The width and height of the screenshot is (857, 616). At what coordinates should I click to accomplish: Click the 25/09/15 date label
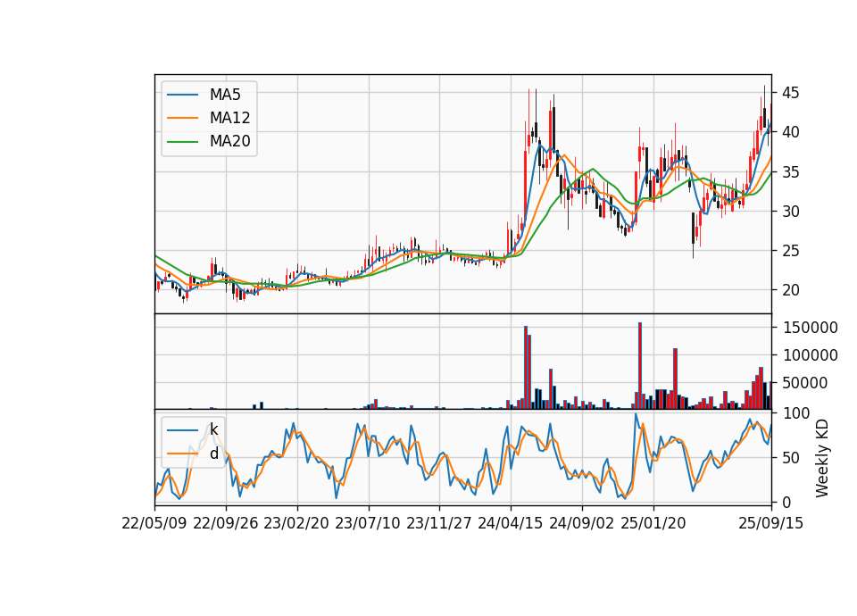(771, 523)
